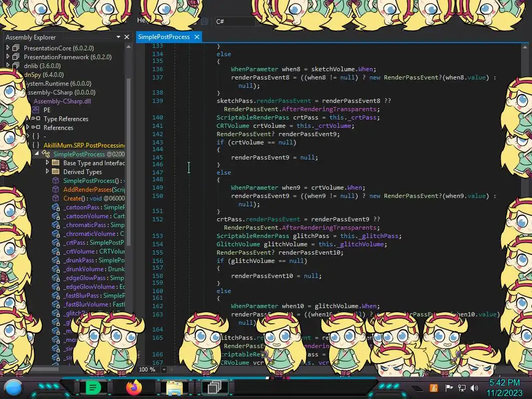This screenshot has width=532, height=399.
Task: Expand the References node
Action: click(x=28, y=127)
